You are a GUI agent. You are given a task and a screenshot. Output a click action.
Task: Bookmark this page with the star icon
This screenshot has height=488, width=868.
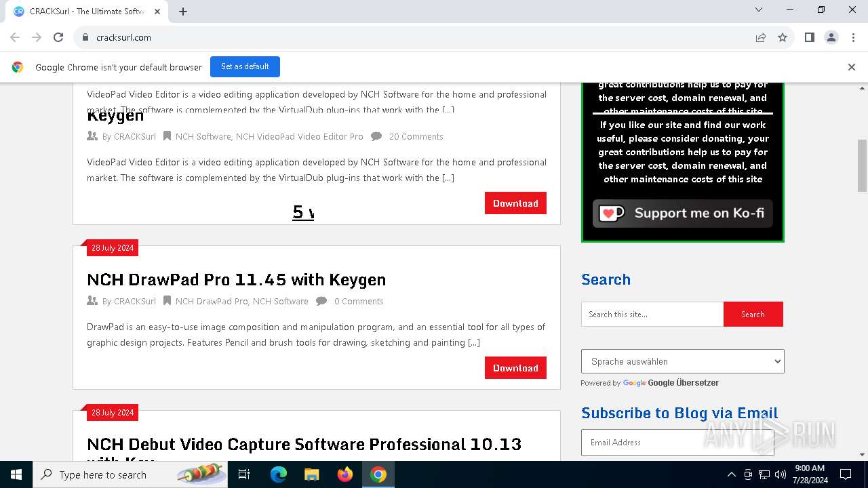click(783, 37)
